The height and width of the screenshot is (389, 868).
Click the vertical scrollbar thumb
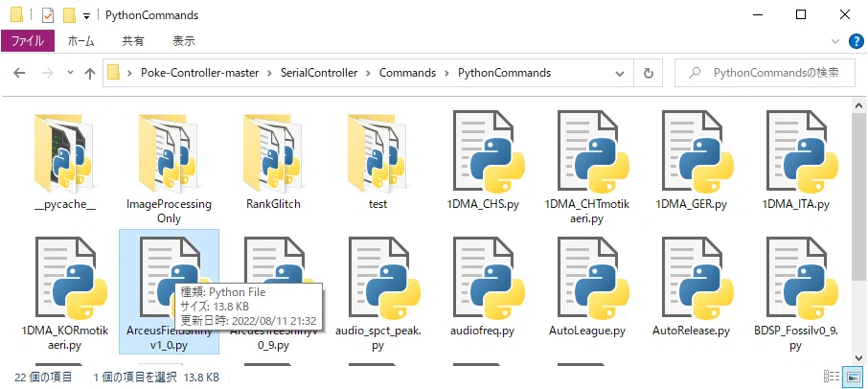pos(859,195)
